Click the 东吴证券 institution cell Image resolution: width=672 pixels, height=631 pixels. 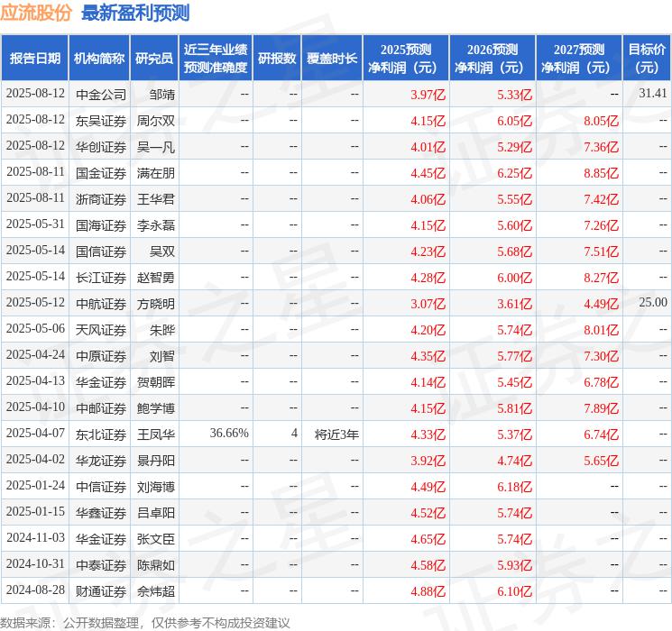[x=101, y=121]
